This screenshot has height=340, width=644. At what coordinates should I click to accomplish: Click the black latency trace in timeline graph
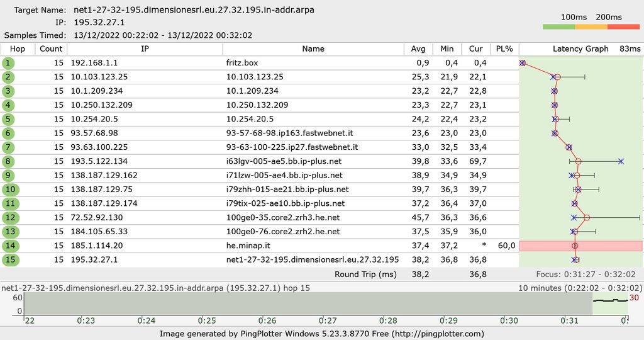click(x=610, y=300)
